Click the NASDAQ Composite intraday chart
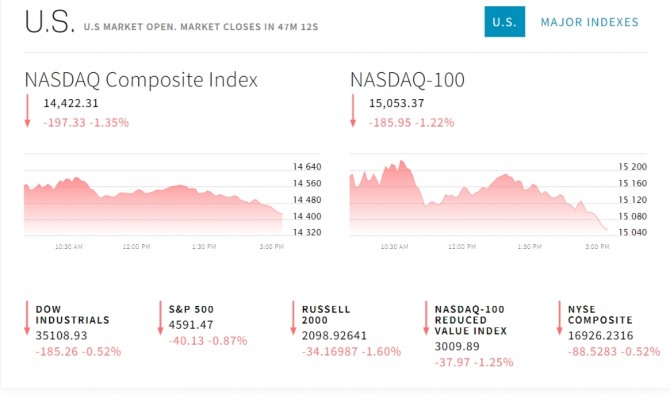The image size is (670, 405). pos(153,200)
